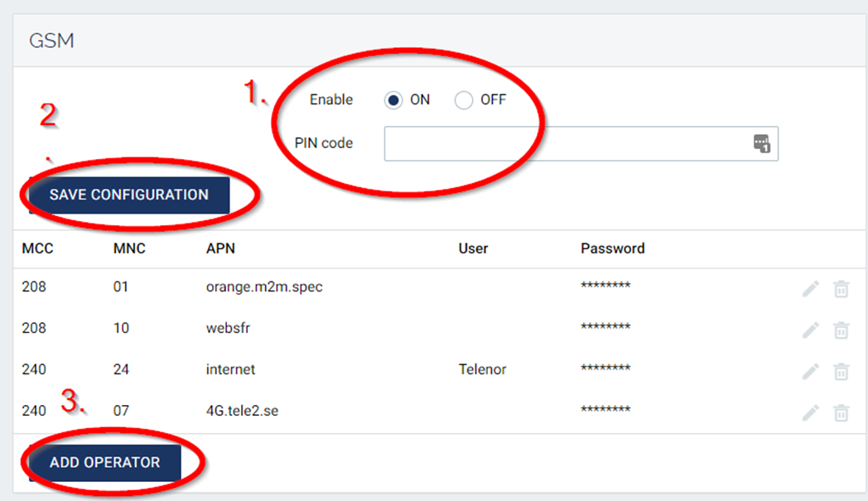Image resolution: width=868 pixels, height=501 pixels.
Task: Click MNC value 01
Action: coord(121,287)
